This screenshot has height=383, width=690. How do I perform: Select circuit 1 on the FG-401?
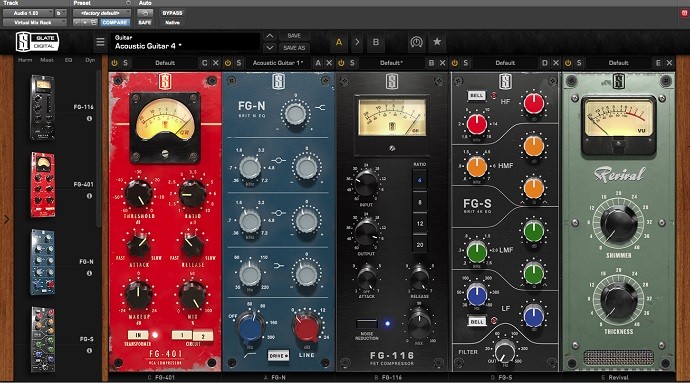[x=182, y=335]
